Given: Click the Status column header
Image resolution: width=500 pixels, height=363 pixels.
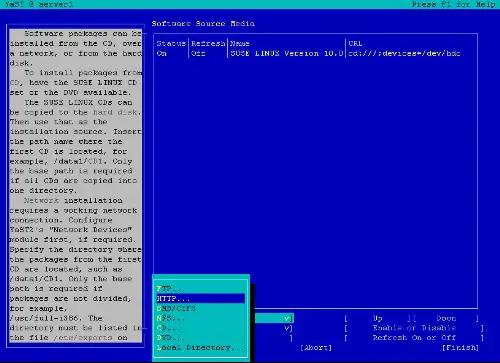Looking at the screenshot, I should coord(171,43).
